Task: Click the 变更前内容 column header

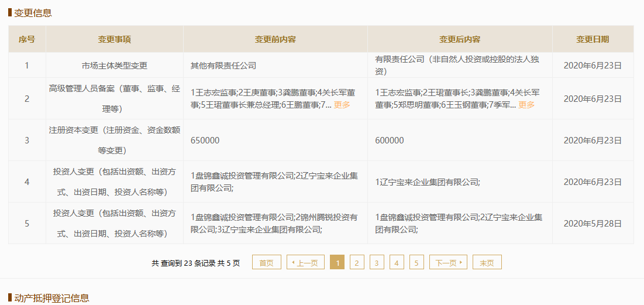Action: [x=275, y=39]
